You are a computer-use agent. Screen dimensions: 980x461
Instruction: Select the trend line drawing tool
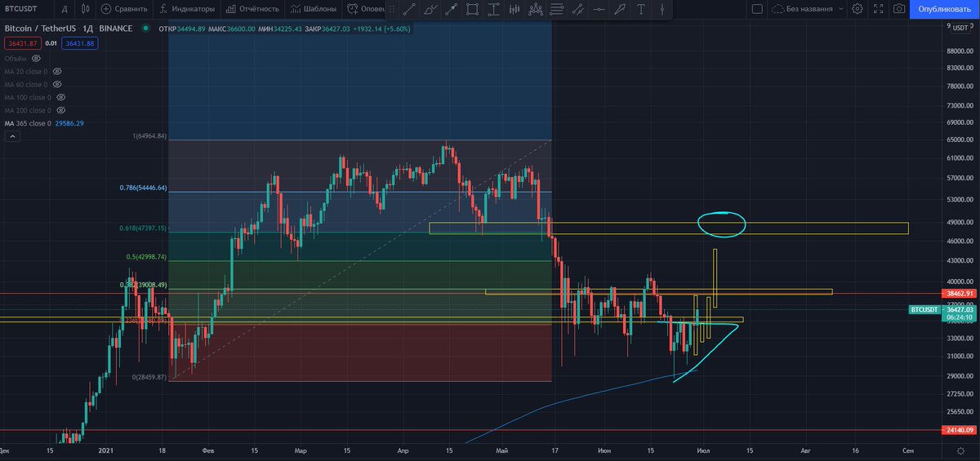pyautogui.click(x=410, y=10)
